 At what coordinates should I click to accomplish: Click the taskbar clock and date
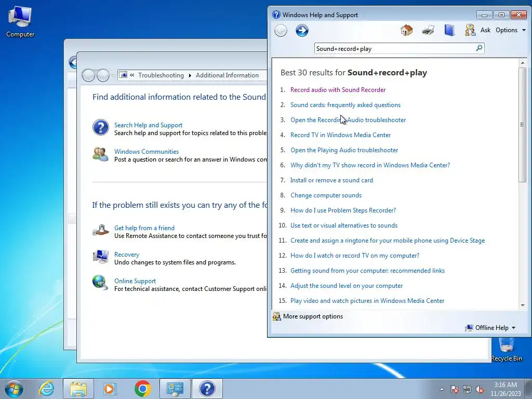505,389
